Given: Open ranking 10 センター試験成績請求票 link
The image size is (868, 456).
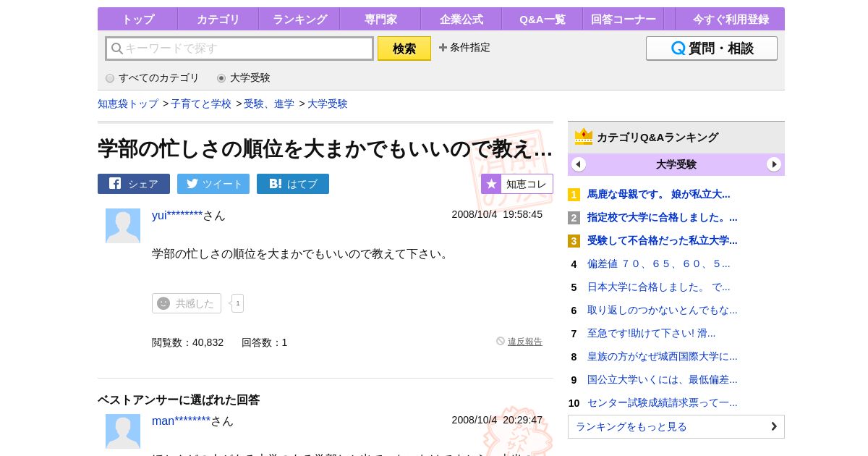Looking at the screenshot, I should pos(663,402).
